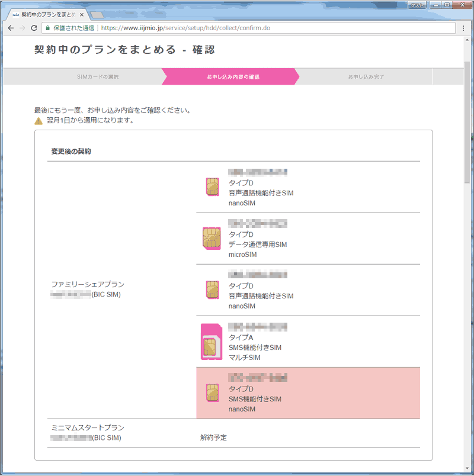This screenshot has height=476, width=474.
Task: Click the highlighted SMS nanoSIM card icon
Action: click(x=212, y=393)
